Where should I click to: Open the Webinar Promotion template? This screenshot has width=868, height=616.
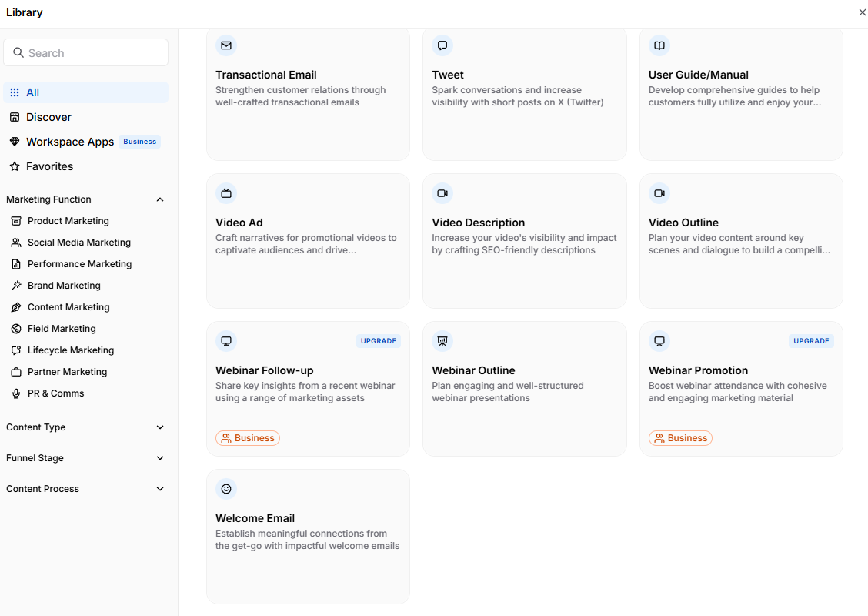(741, 389)
